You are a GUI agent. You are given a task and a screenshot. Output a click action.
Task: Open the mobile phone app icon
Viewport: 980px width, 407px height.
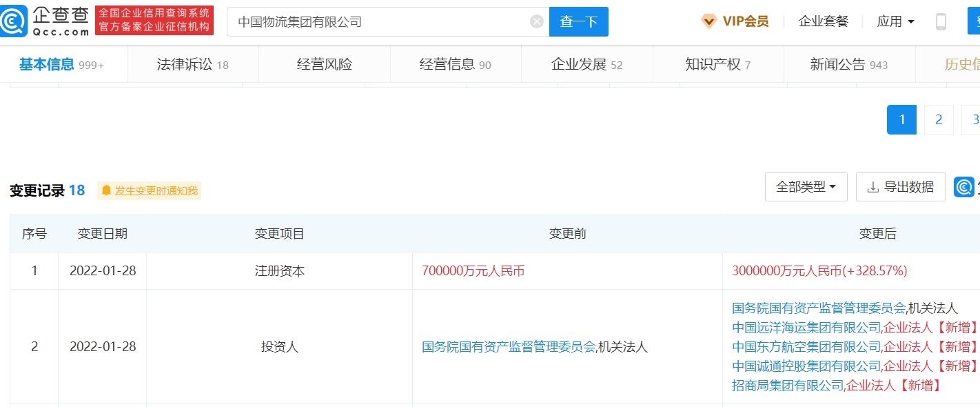click(941, 22)
